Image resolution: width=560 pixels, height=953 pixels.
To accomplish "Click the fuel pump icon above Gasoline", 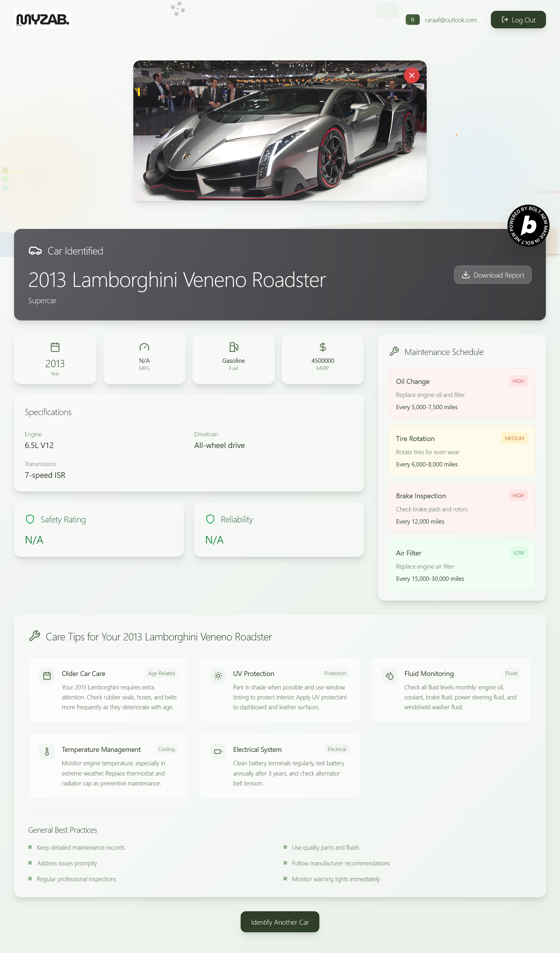I will (x=234, y=347).
